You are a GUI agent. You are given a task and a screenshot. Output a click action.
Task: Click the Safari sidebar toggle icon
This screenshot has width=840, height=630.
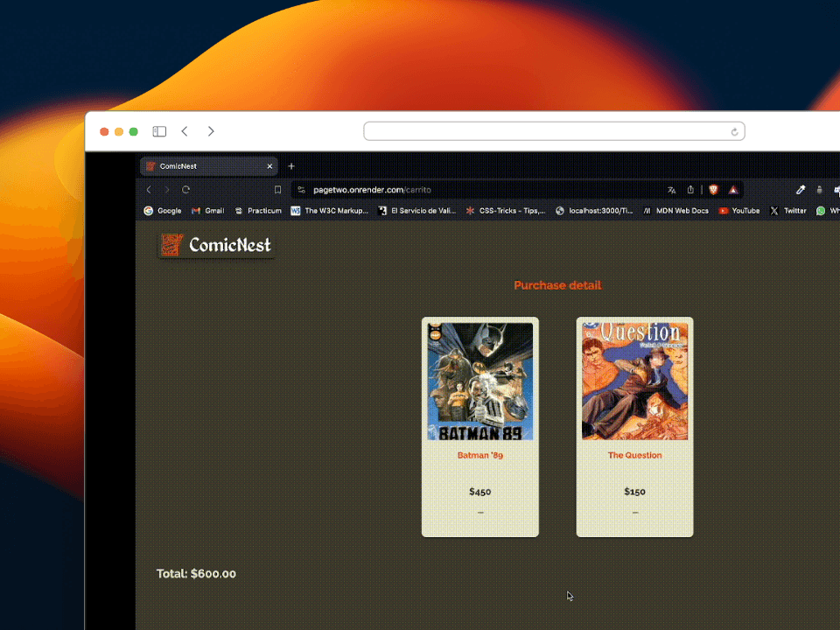point(159,131)
